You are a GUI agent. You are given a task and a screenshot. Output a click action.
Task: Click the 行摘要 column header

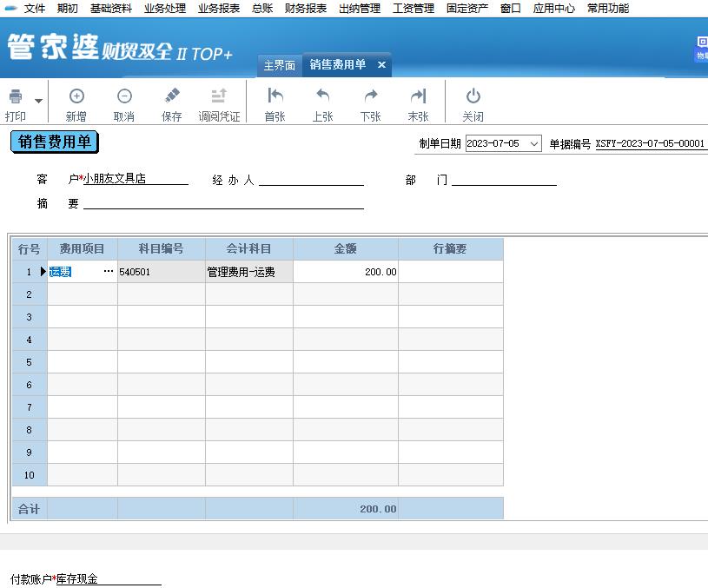click(x=451, y=249)
